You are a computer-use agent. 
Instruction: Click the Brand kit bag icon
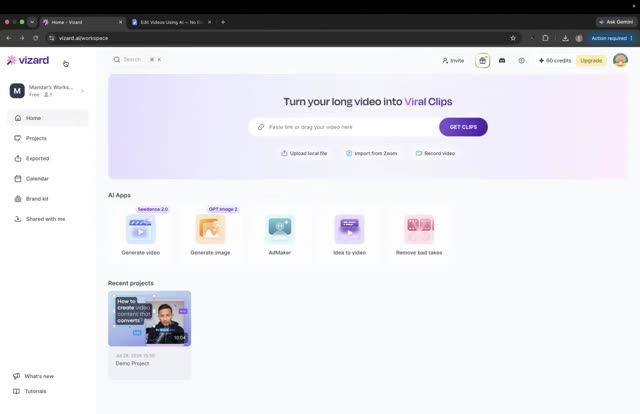tap(18, 199)
